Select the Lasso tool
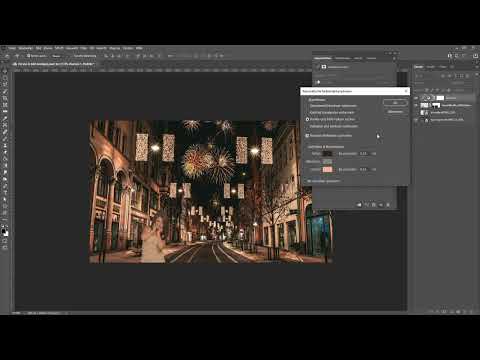Image resolution: width=480 pixels, height=360 pixels. point(5,85)
